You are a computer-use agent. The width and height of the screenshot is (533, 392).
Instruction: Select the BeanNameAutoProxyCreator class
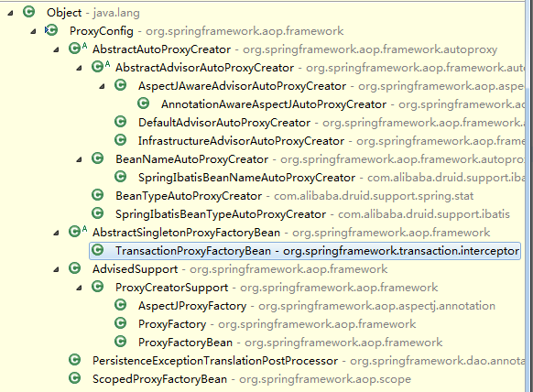[191, 159]
